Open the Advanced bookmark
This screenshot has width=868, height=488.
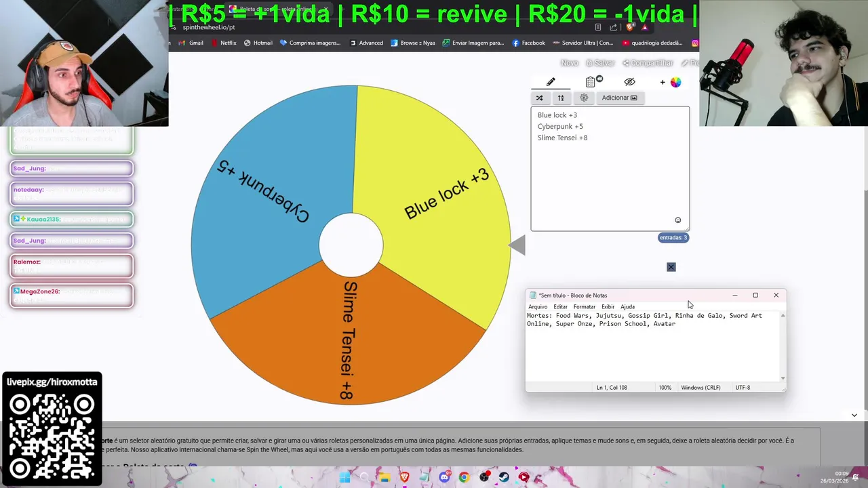(366, 43)
